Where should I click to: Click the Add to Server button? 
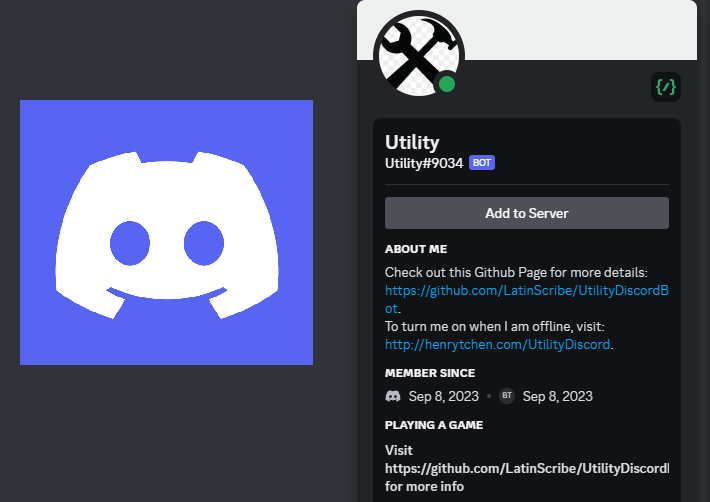527,213
